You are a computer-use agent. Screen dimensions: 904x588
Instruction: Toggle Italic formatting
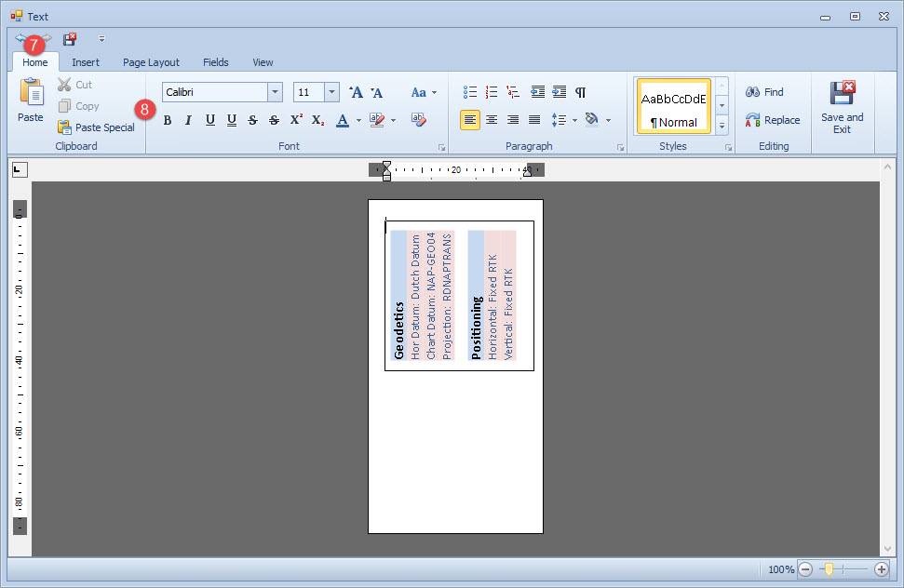(x=188, y=120)
